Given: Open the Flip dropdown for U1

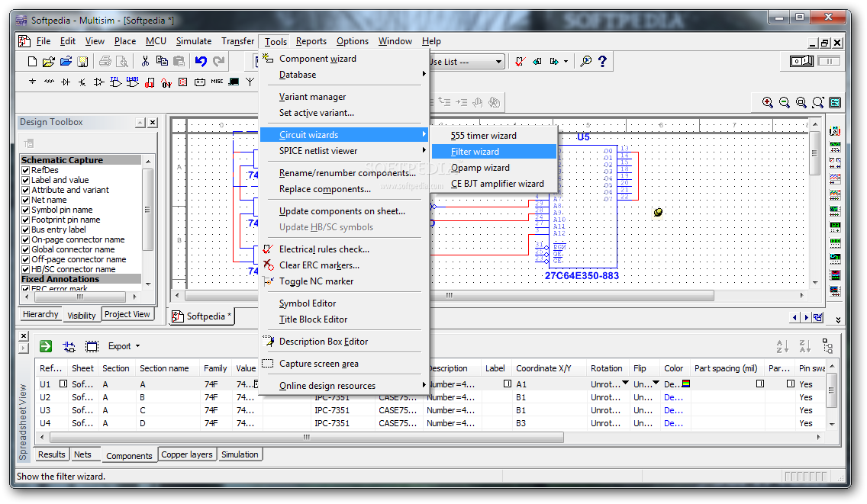Looking at the screenshot, I should click(656, 383).
